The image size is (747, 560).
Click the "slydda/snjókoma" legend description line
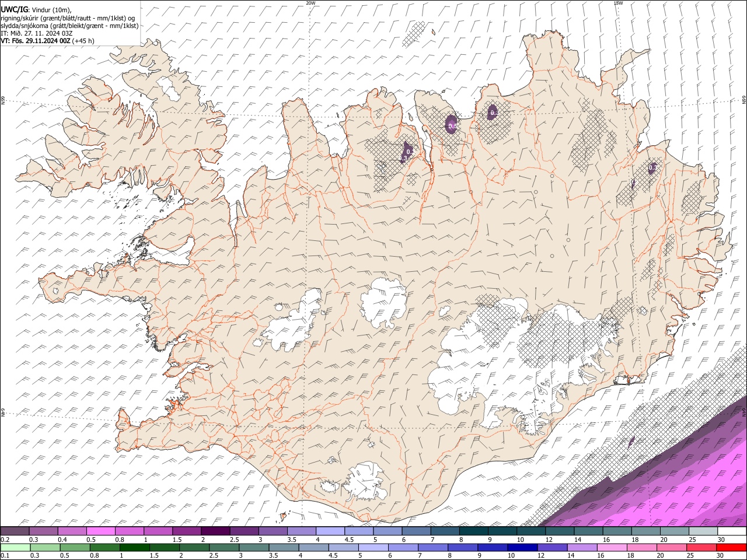(x=69, y=26)
